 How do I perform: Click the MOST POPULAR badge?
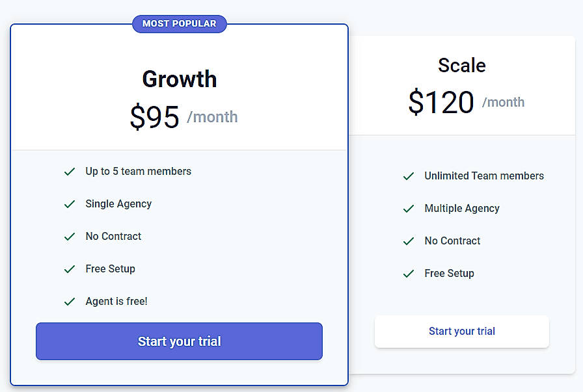tap(179, 23)
